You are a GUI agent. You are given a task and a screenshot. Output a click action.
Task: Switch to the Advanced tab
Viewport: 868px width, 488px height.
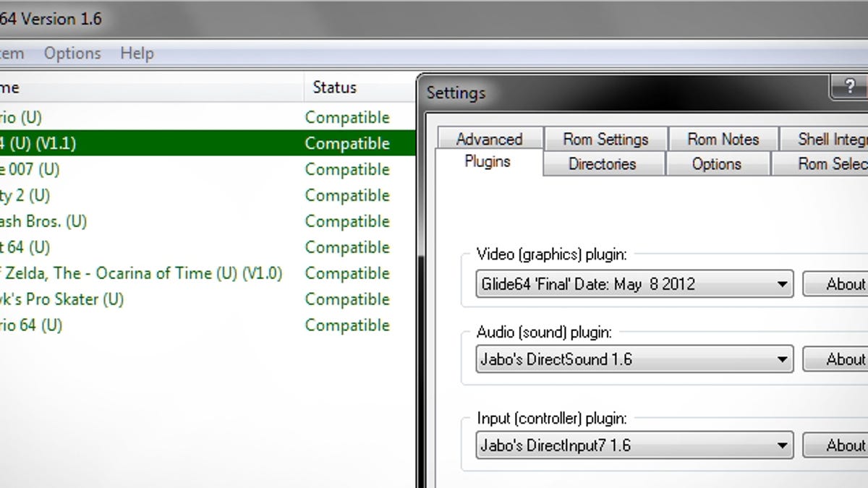click(489, 139)
